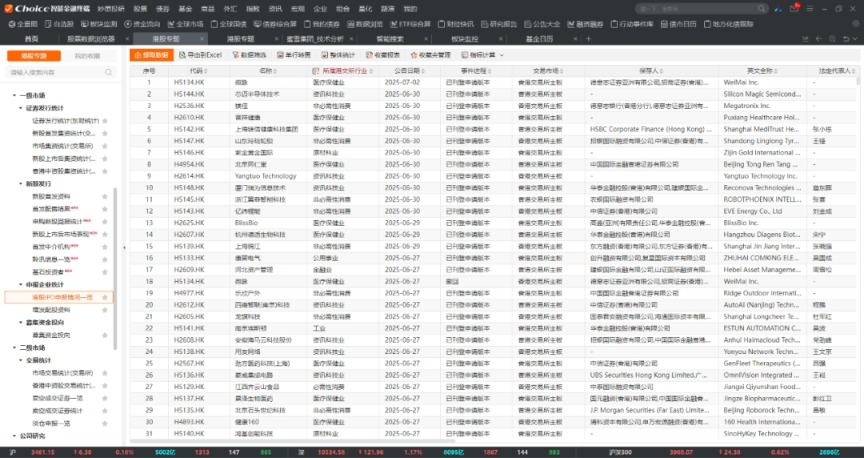Viewport: 864px width, 458px height.
Task: Switch to 智能搜索 tab
Action: click(x=390, y=39)
